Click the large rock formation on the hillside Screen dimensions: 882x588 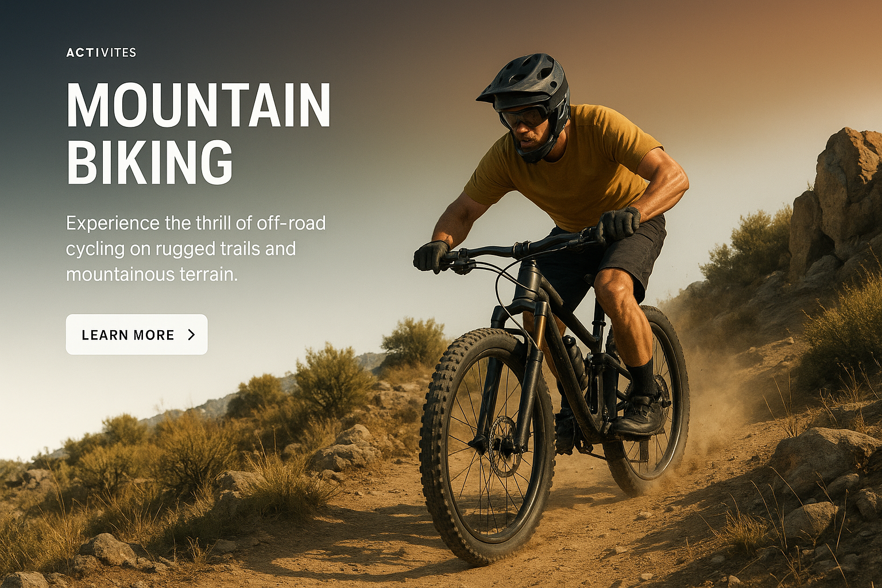click(838, 195)
